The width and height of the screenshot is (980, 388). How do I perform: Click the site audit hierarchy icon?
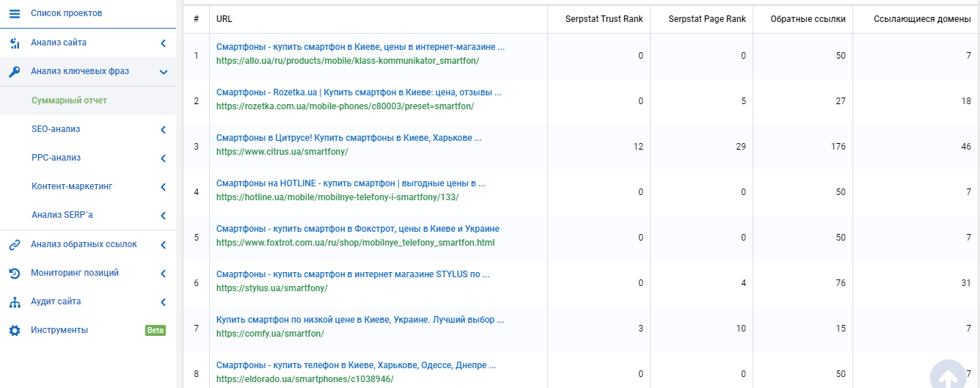pos(15,302)
